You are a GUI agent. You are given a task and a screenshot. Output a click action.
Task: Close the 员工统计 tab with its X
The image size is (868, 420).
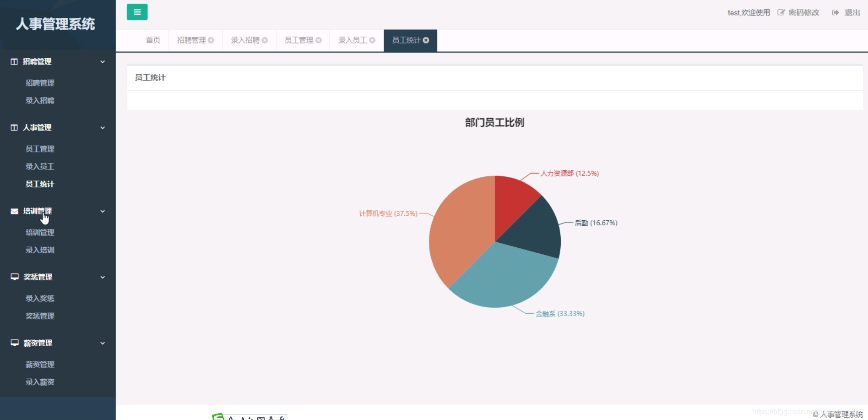(x=426, y=40)
